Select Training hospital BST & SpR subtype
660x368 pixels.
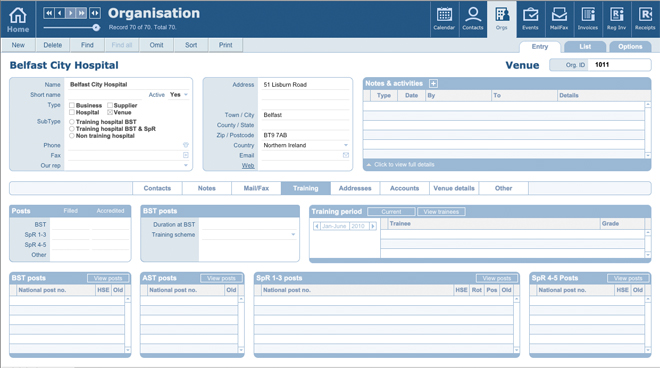coord(72,129)
